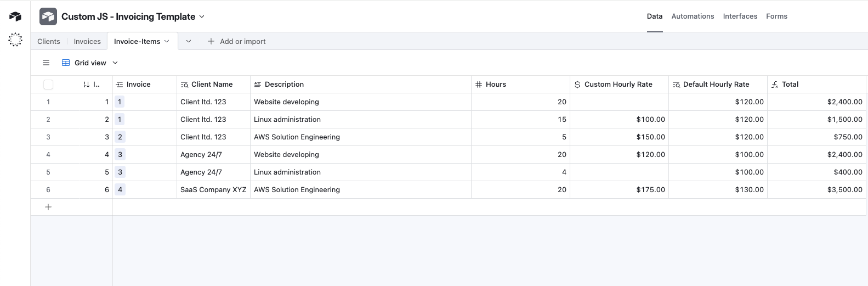Switch to the Invoices table tab
This screenshot has width=868, height=286.
[87, 41]
